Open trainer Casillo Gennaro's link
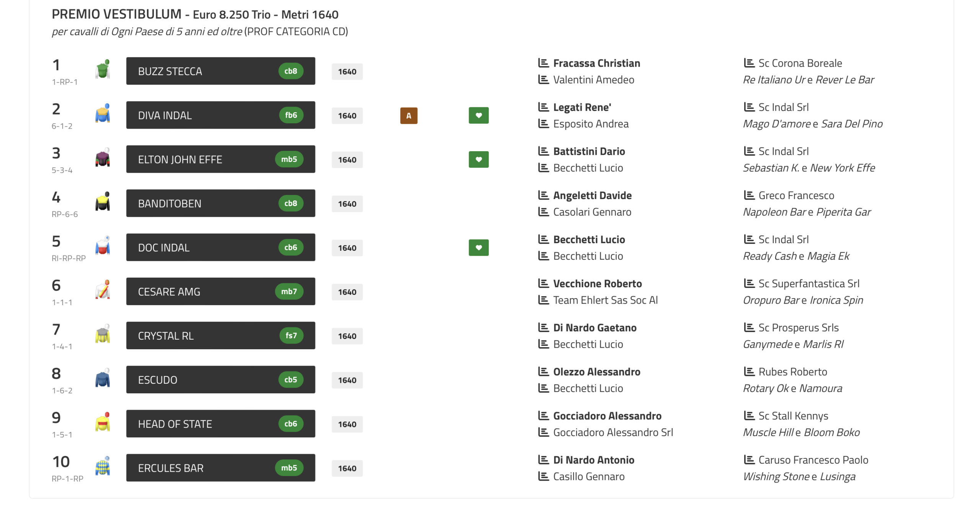Image resolution: width=980 pixels, height=507 pixels. point(589,476)
